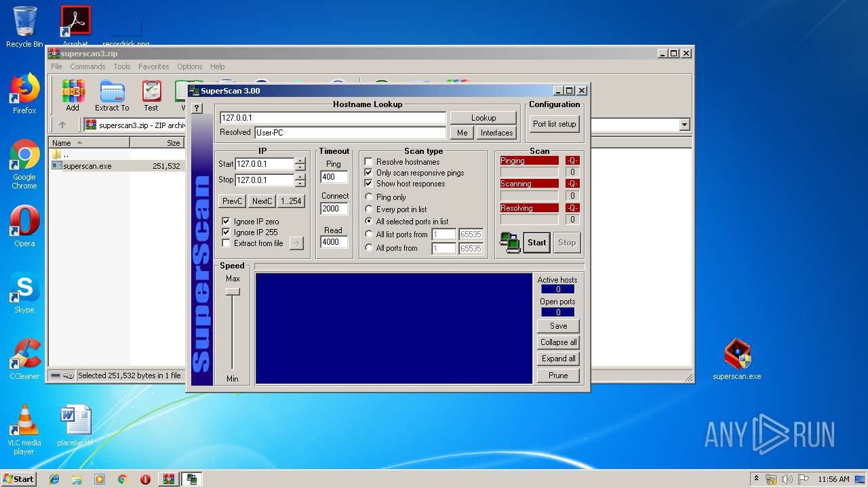Expand WinRAR address bar dropdown arrow
The image size is (868, 488).
pos(684,125)
